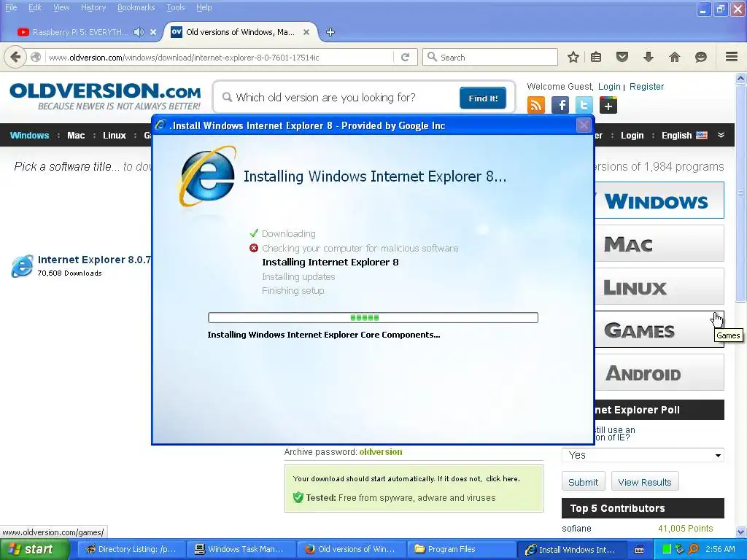Click the Login link beside Welcome Guest
Viewport: 747px width, 560px height.
609,87
